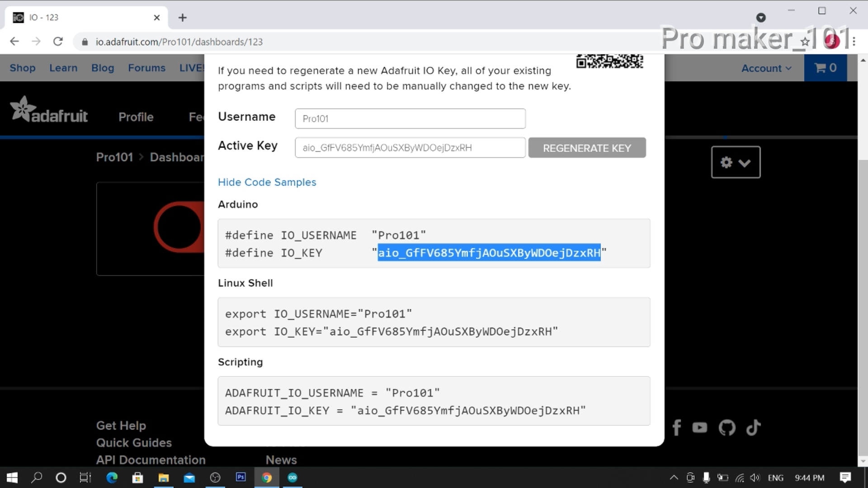Click the Pro101 breadcrumb link

(x=114, y=157)
